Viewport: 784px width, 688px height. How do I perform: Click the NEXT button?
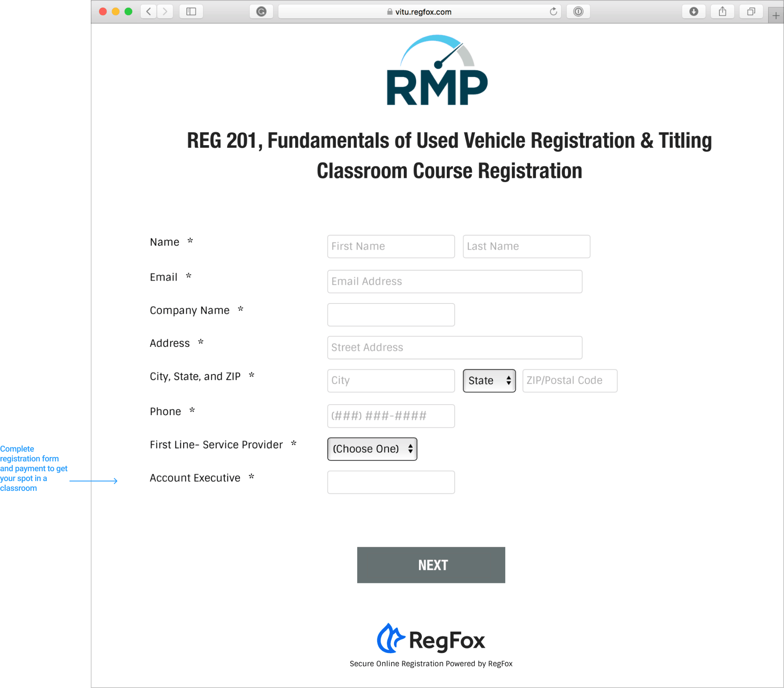coord(431,565)
